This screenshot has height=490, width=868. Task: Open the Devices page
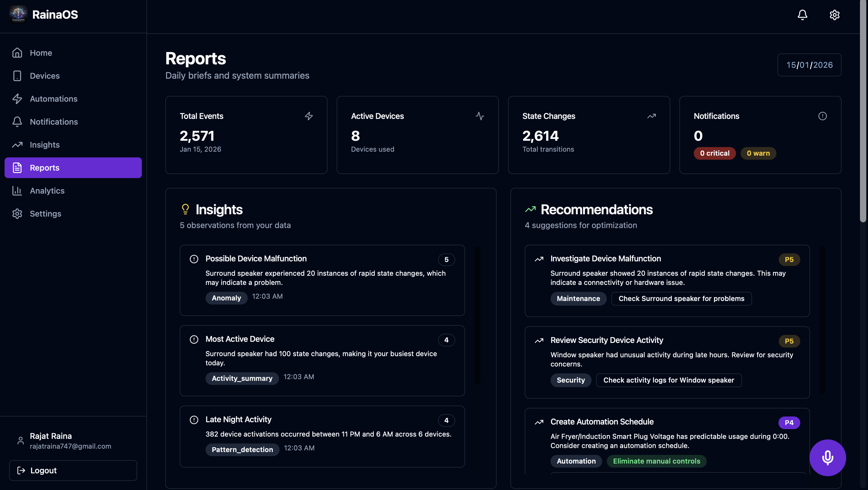click(x=45, y=76)
